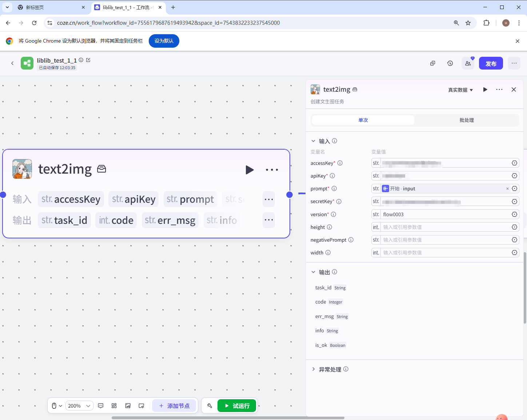Screen dimensions: 527x420
Task: Collapse the 输出 section
Action: [x=314, y=272]
